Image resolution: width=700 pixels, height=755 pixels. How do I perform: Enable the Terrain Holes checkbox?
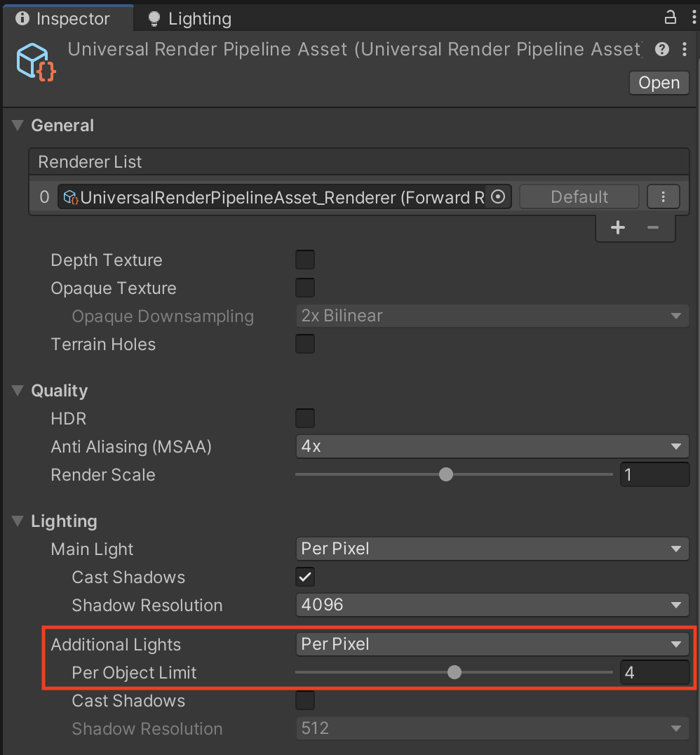coord(305,344)
